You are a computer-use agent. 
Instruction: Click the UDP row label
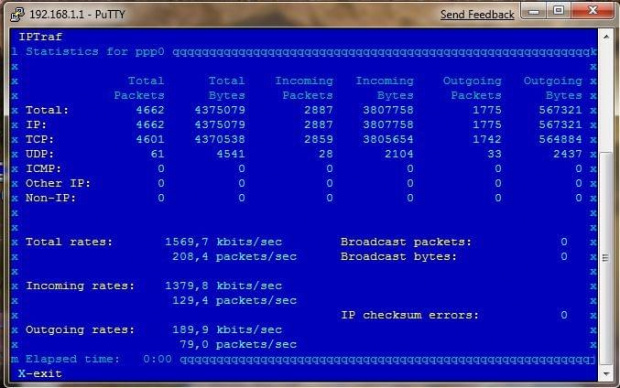coord(40,154)
